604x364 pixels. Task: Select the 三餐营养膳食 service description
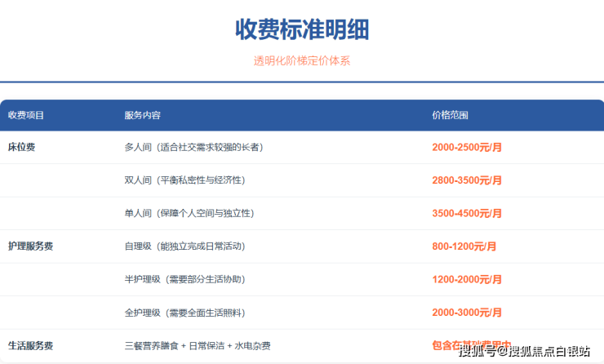tap(197, 345)
